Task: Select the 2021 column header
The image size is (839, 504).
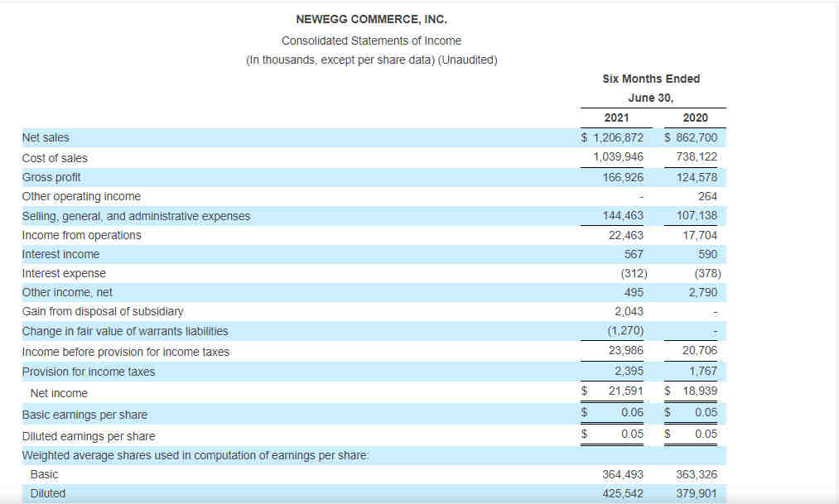Action: point(616,118)
